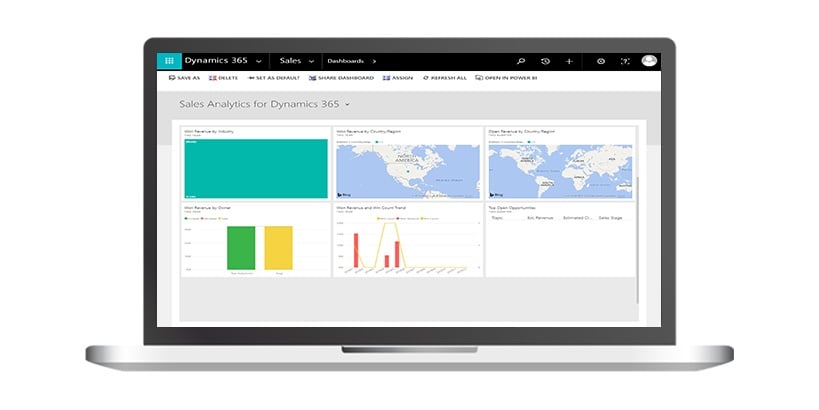Click the Top Open Opportunities tile title

click(512, 207)
